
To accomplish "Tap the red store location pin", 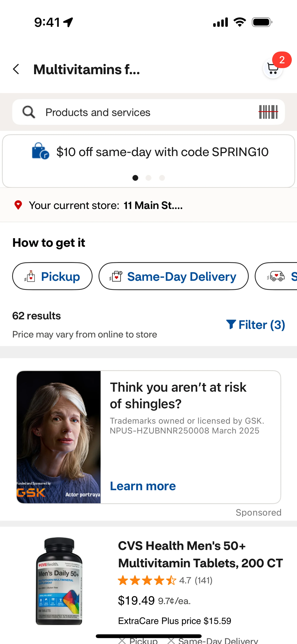I will point(18,205).
